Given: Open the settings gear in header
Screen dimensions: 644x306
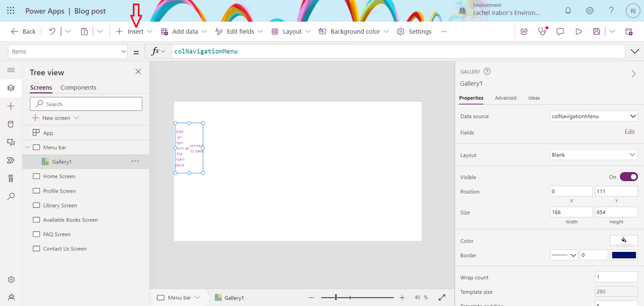Looking at the screenshot, I should (590, 11).
